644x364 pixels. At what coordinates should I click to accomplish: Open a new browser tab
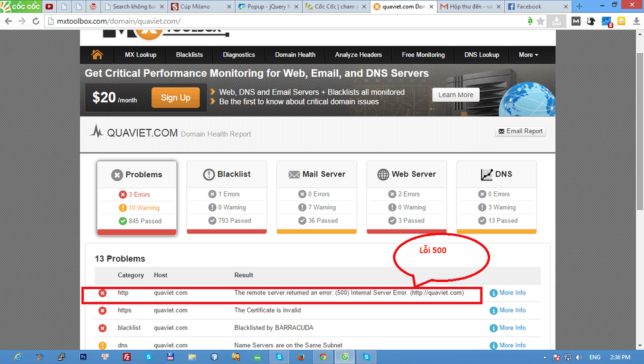[579, 6]
